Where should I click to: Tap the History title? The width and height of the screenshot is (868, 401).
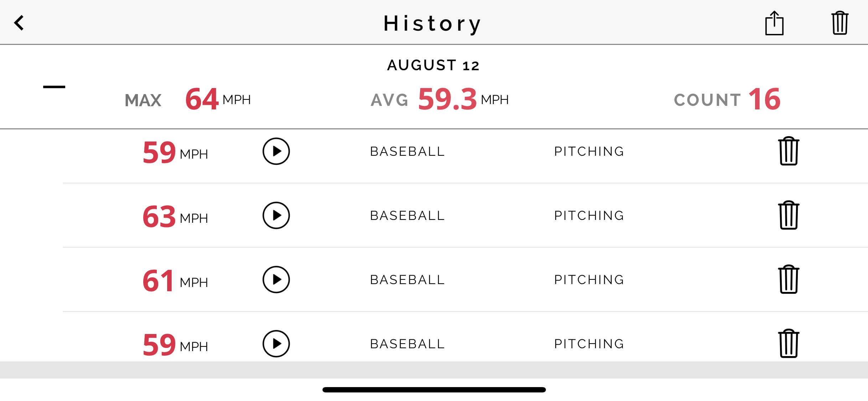pyautogui.click(x=433, y=24)
